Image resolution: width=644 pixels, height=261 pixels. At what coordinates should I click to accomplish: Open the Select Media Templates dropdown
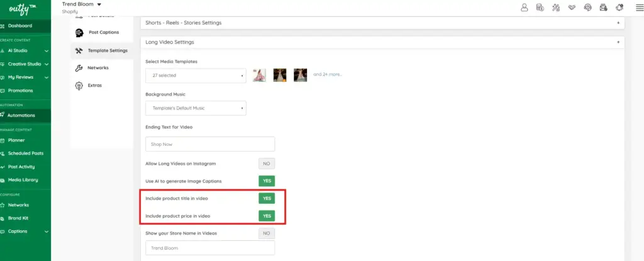(x=196, y=75)
